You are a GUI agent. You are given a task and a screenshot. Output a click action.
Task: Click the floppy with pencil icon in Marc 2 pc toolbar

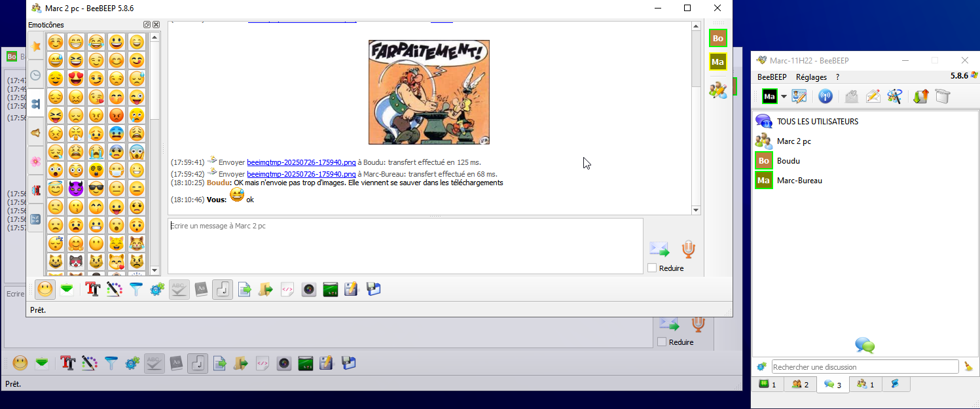coord(352,289)
